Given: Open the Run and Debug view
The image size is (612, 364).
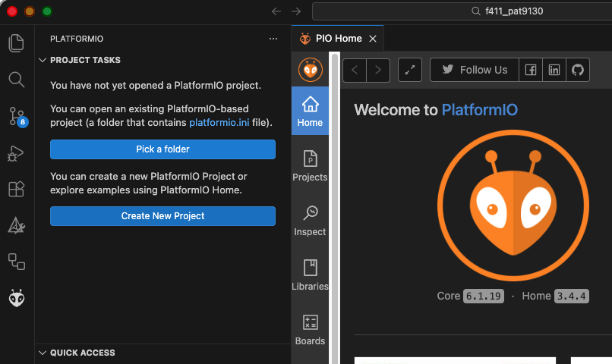Looking at the screenshot, I should pyautogui.click(x=16, y=152).
